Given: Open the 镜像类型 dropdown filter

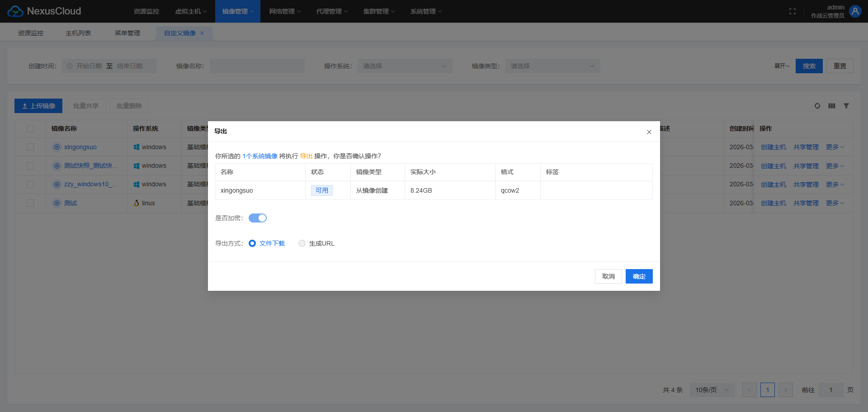Looking at the screenshot, I should click(x=552, y=66).
